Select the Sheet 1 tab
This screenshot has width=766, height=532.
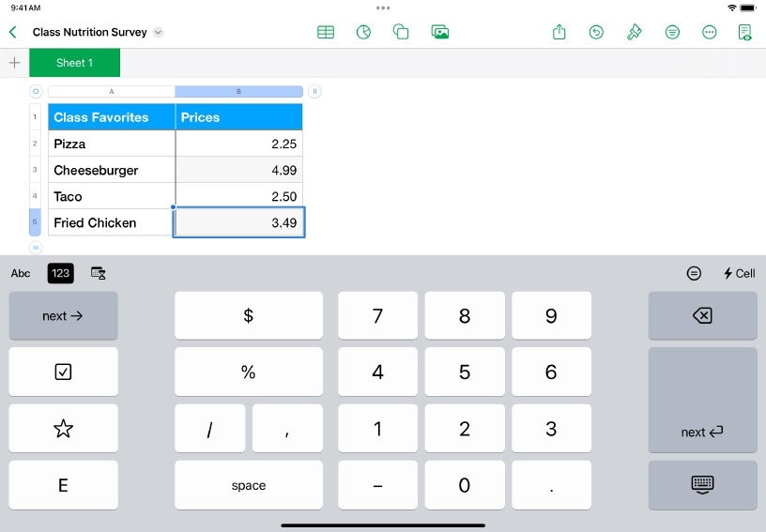tap(75, 63)
